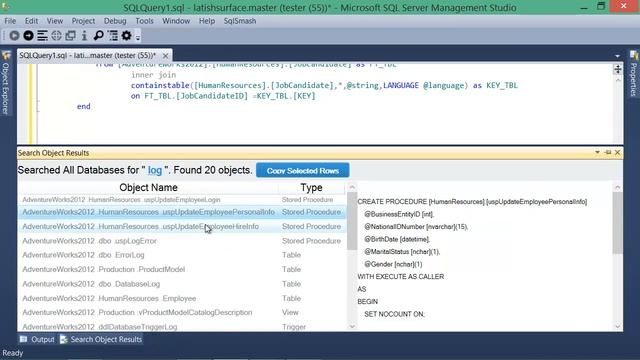Click definition preview scroll down arrow
This screenshot has width=640, height=360.
coord(618,327)
